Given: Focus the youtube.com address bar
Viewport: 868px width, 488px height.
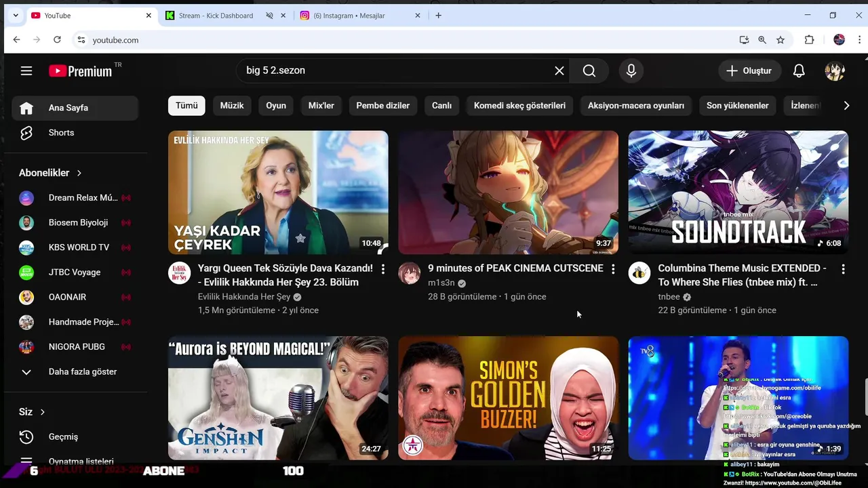Looking at the screenshot, I should click(x=407, y=40).
